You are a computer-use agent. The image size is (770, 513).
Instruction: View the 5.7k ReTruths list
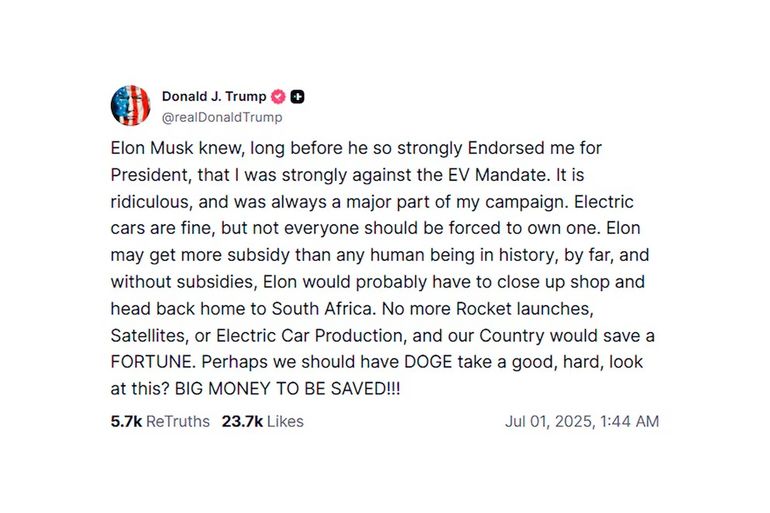(160, 421)
